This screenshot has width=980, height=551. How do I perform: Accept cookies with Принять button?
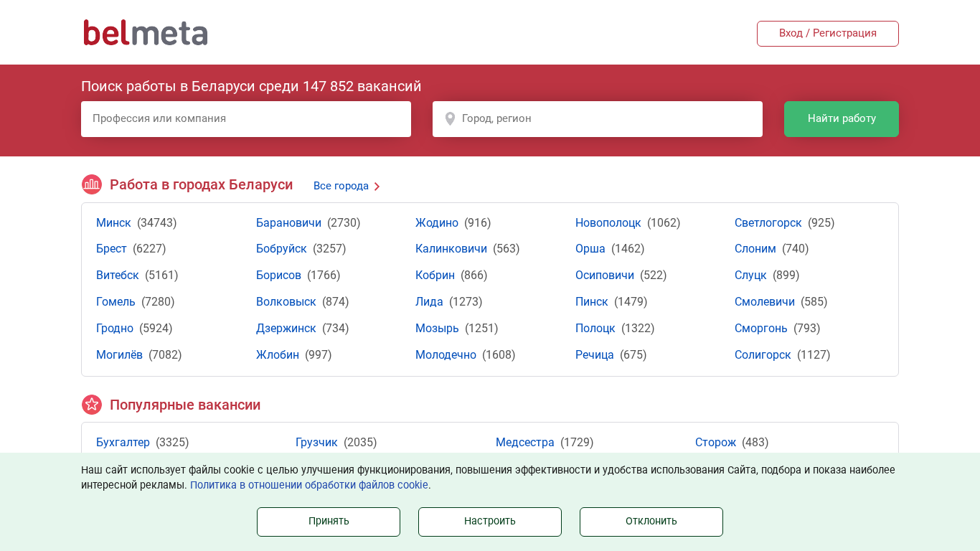pos(329,522)
